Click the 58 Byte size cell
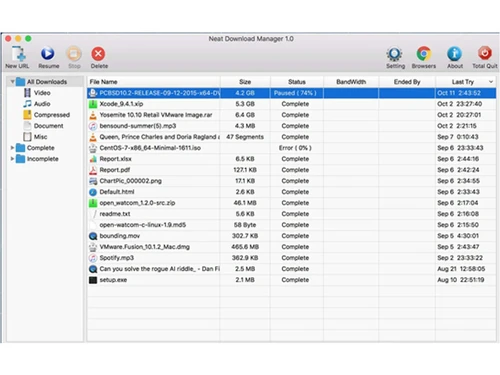Screen dimensions: 500x375 245,225
